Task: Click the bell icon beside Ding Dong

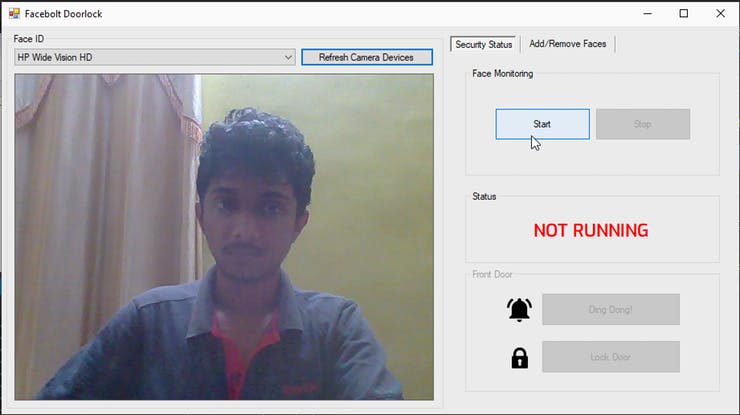Action: point(519,310)
